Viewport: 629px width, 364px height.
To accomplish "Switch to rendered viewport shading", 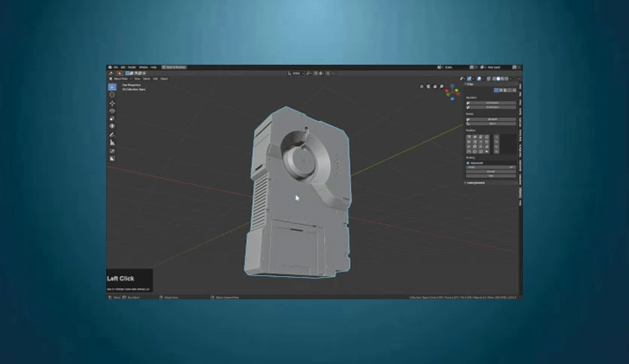I will (x=506, y=78).
